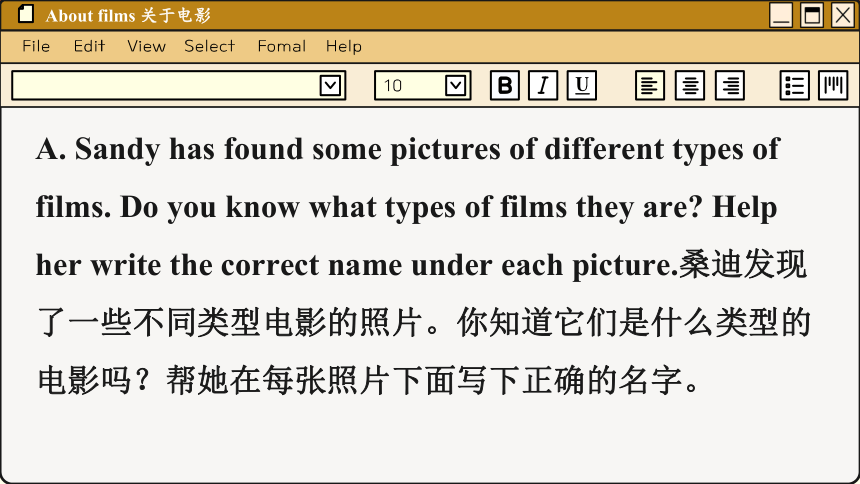Image resolution: width=860 pixels, height=484 pixels.
Task: Click the Chinese text "电影吗?"
Action: [93, 380]
